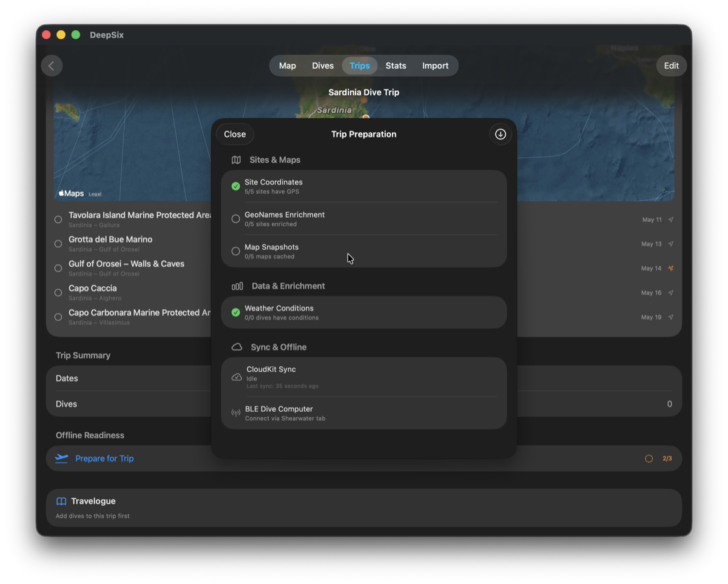Click green check beside Weather Conditions
728x584 pixels.
pyautogui.click(x=235, y=312)
